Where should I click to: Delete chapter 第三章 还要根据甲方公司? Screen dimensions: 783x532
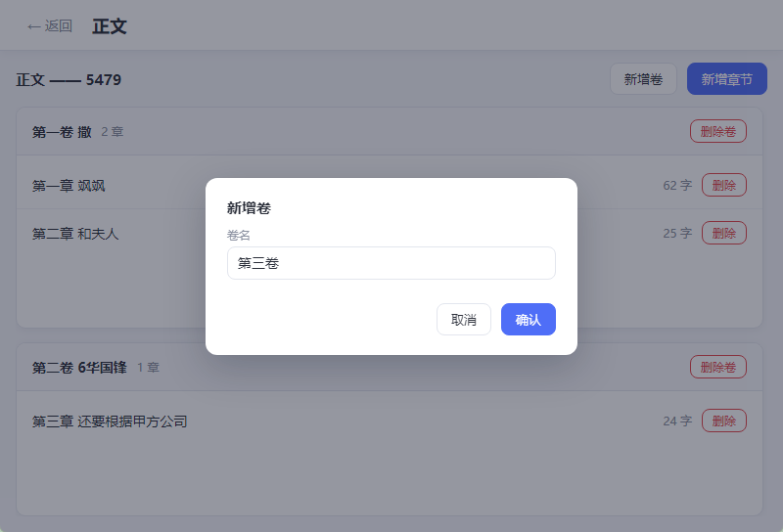724,421
